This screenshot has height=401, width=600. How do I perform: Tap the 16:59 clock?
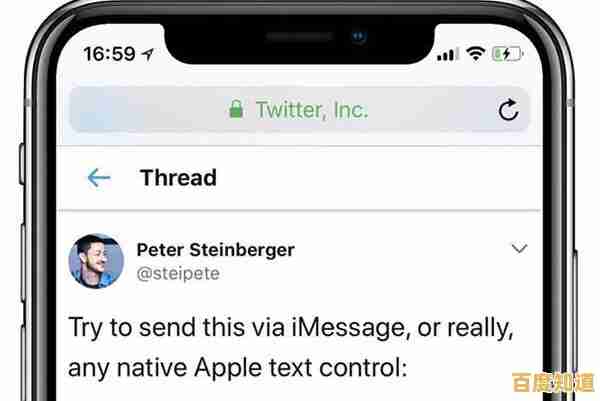pos(109,54)
